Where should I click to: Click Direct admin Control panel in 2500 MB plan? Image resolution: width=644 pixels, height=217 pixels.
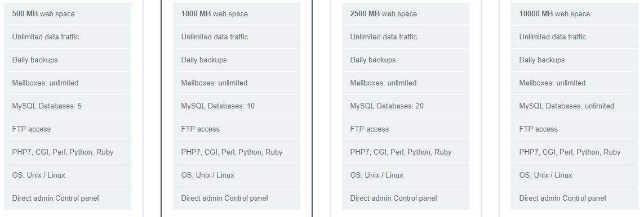406,198
